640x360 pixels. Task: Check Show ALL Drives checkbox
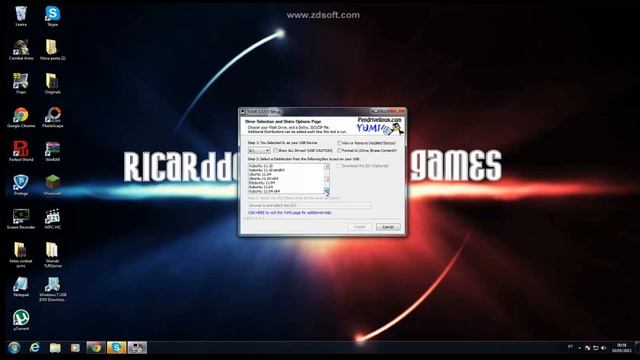[276, 151]
